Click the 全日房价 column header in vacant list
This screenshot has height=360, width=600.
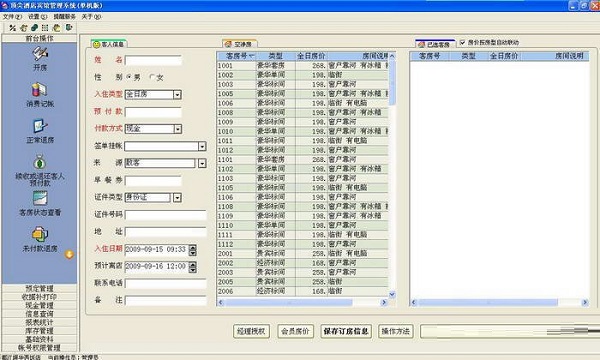coord(311,56)
